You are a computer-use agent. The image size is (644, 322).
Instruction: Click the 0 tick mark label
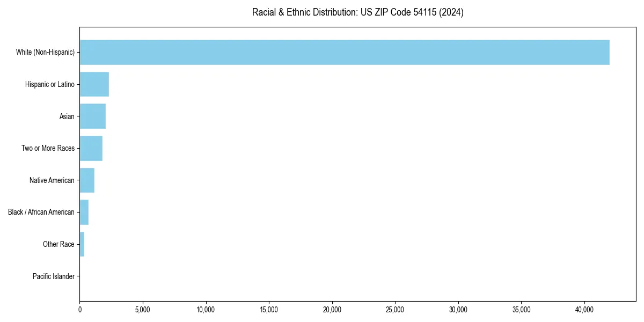coord(79,310)
